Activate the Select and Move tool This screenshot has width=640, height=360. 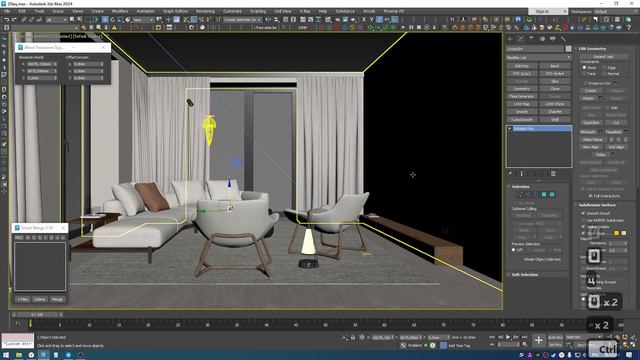(105, 20)
